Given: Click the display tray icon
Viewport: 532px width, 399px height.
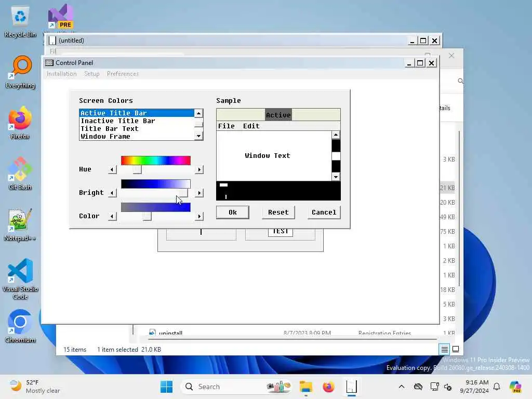Looking at the screenshot, I should (x=434, y=387).
